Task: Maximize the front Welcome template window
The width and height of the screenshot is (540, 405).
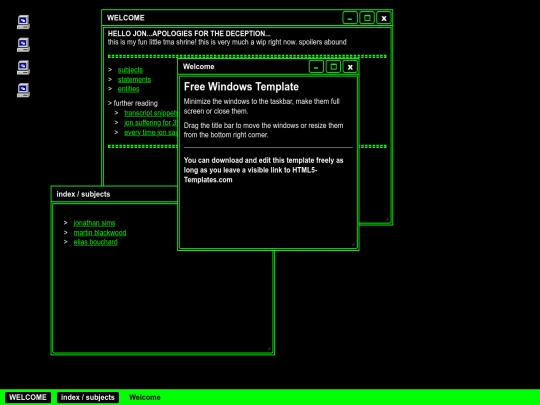Action: pyautogui.click(x=333, y=67)
